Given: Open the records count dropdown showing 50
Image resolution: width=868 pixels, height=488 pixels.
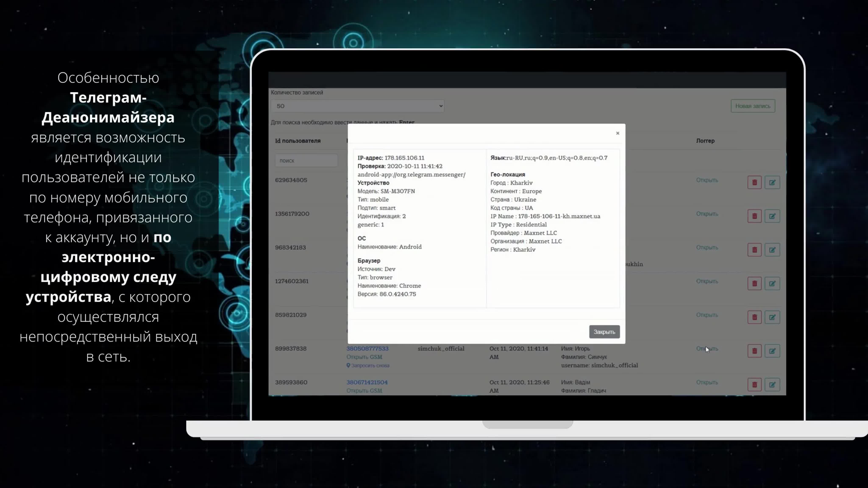Looking at the screenshot, I should pos(357,106).
